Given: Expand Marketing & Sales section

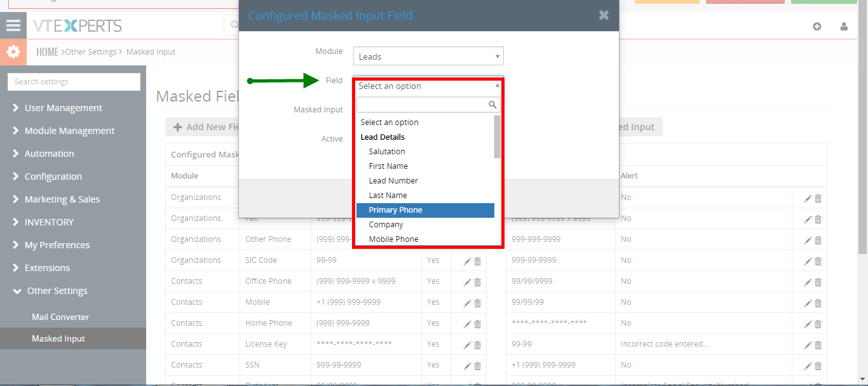Looking at the screenshot, I should click(x=56, y=199).
